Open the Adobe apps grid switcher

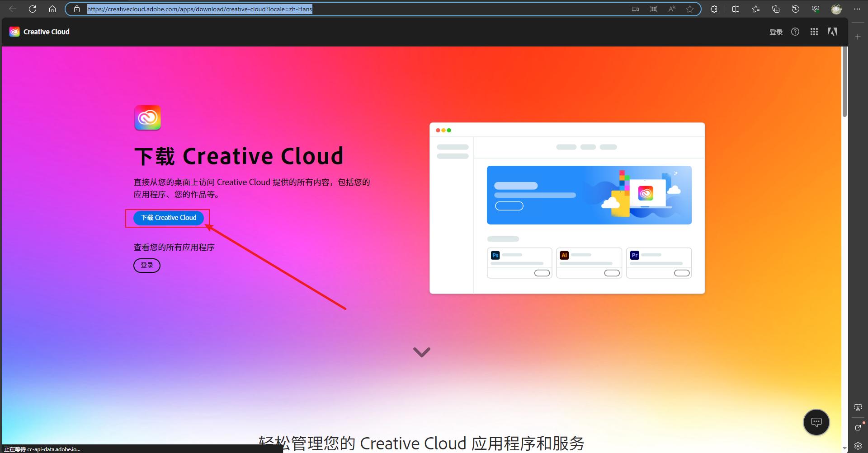click(x=814, y=32)
